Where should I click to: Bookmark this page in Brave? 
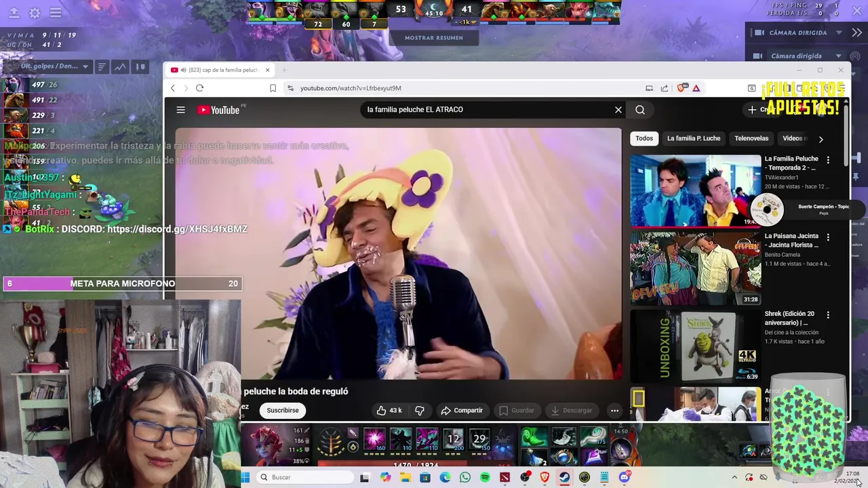point(273,88)
